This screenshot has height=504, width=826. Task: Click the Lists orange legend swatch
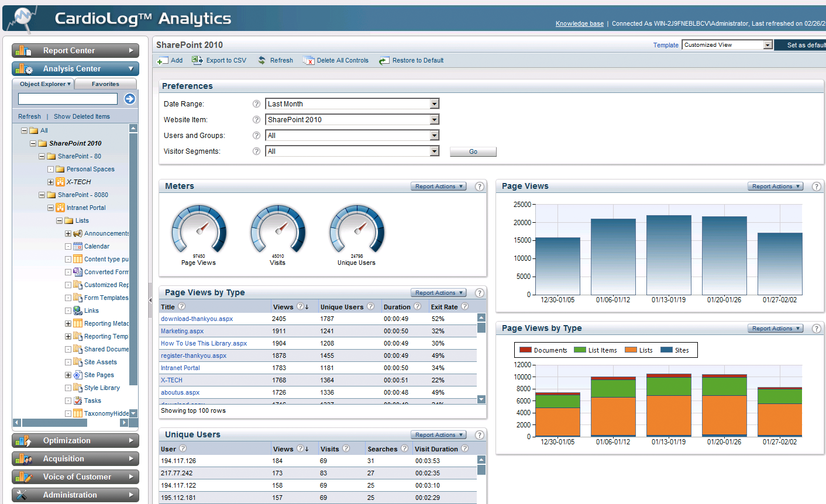631,350
